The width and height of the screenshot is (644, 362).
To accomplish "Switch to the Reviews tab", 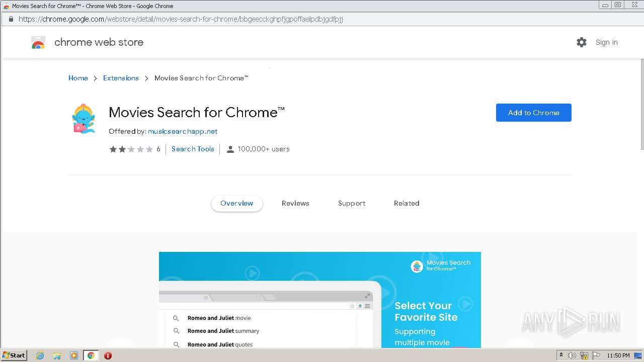I will click(295, 203).
